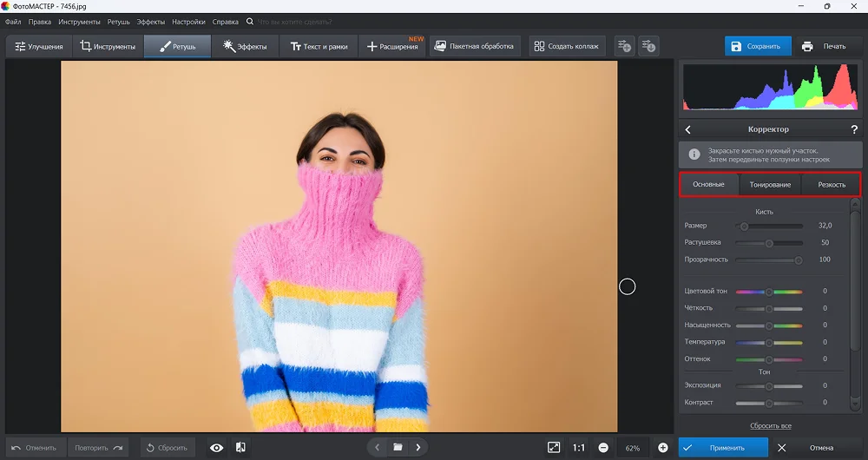Go to next photo arrow
Image resolution: width=868 pixels, height=460 pixels.
coord(418,447)
